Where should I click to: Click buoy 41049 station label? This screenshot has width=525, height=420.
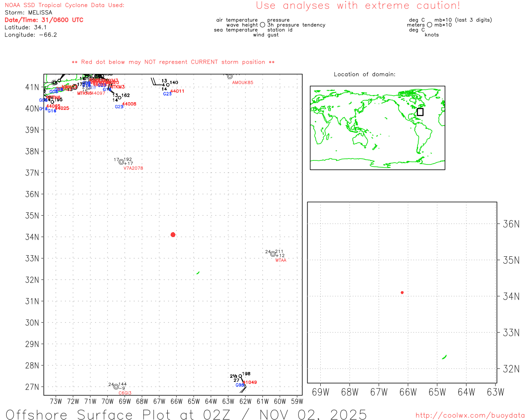click(250, 382)
